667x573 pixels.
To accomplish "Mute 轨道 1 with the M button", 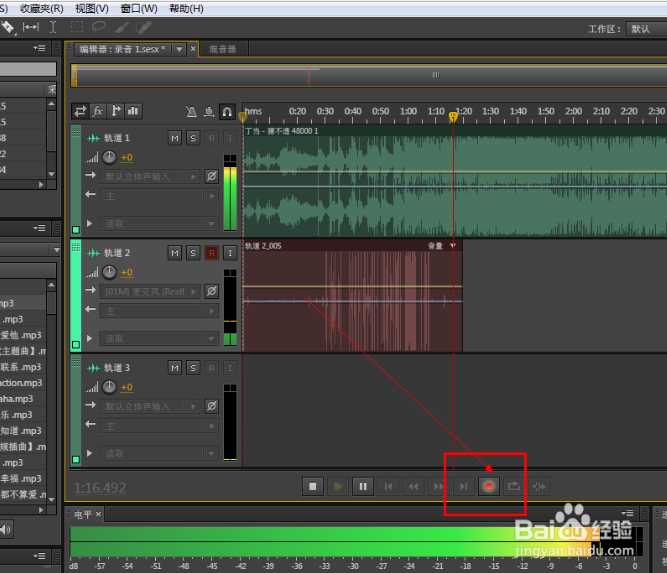I will point(175,138).
